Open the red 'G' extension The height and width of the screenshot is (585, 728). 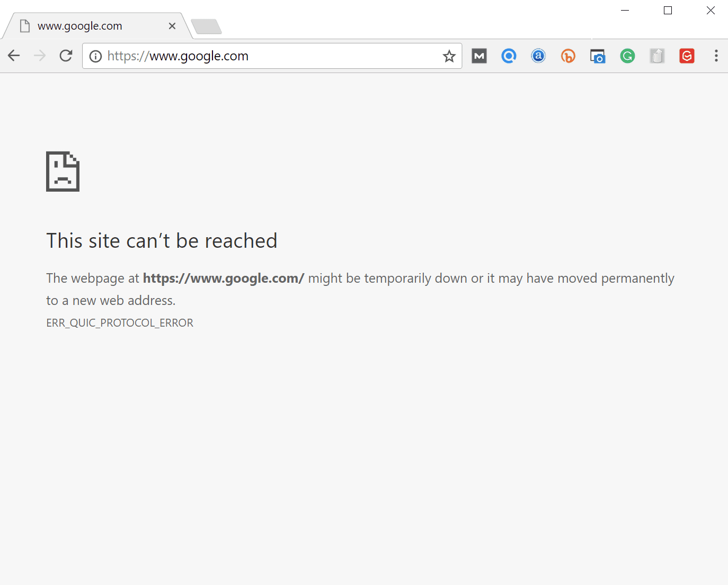687,56
